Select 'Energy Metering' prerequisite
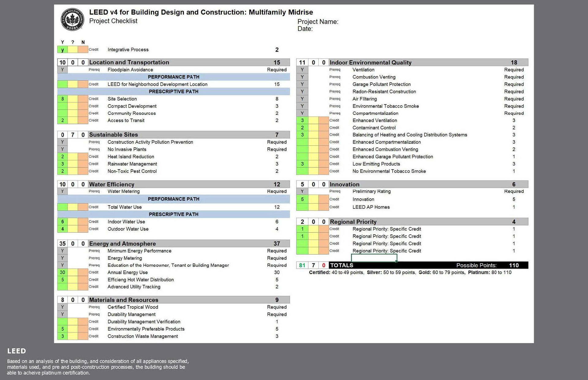 click(125, 258)
